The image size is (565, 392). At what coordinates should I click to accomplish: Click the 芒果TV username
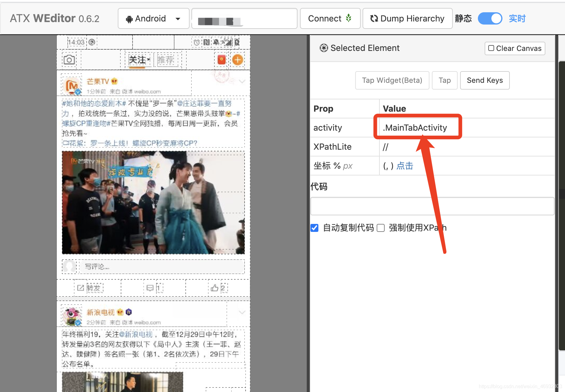pyautogui.click(x=98, y=81)
